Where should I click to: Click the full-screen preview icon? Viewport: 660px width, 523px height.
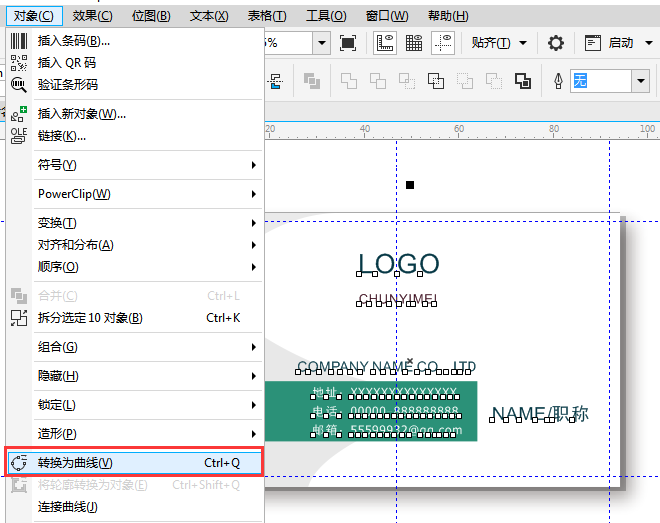pyautogui.click(x=348, y=43)
